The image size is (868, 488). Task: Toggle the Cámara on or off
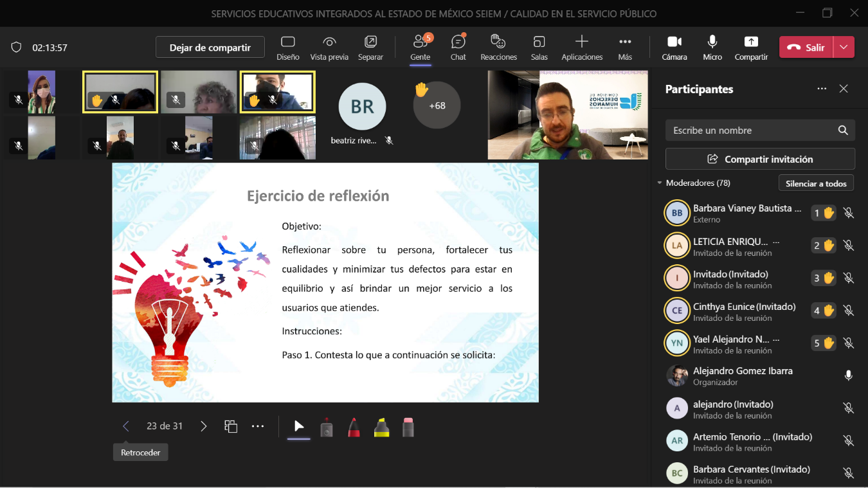674,48
